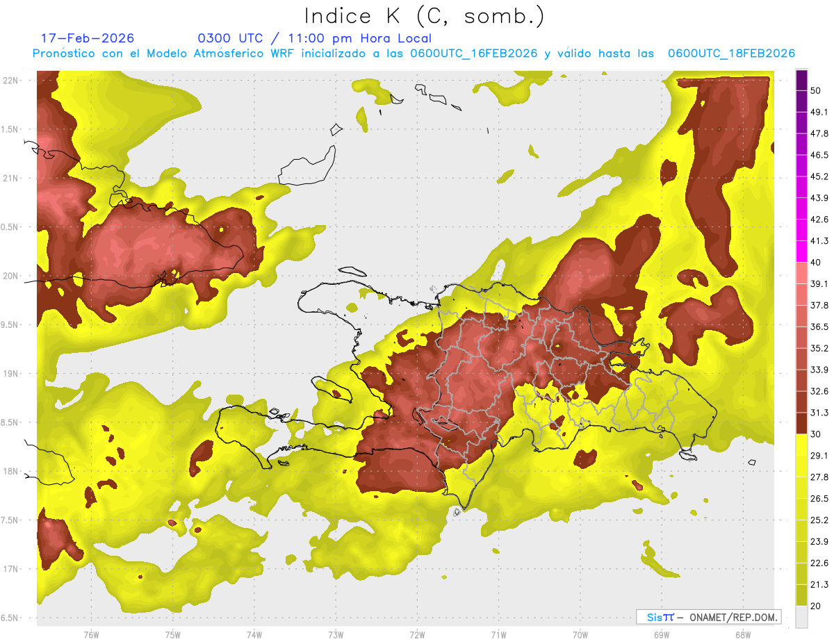
Task: Click the colorbar value '50'
Action: 817,91
